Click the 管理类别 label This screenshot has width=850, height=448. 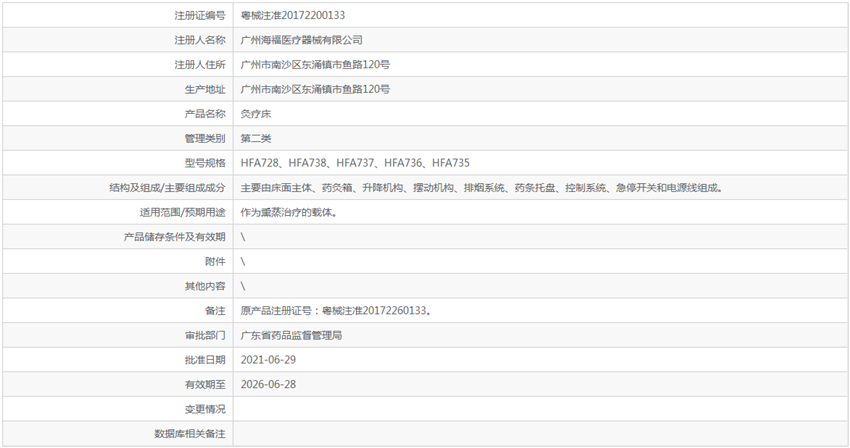click(x=205, y=138)
